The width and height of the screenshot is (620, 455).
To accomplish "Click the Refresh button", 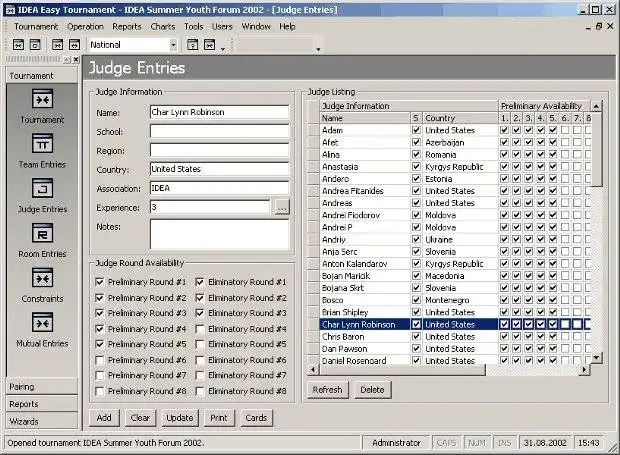I will click(x=327, y=390).
